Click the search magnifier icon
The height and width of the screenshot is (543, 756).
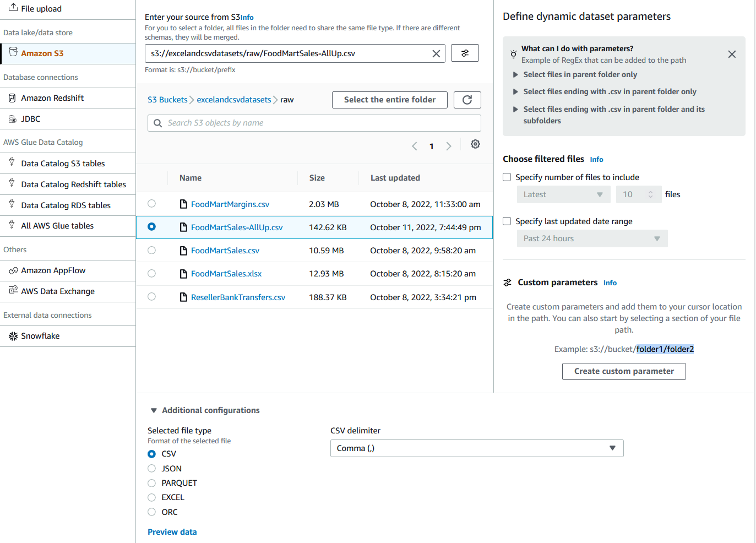click(x=157, y=123)
